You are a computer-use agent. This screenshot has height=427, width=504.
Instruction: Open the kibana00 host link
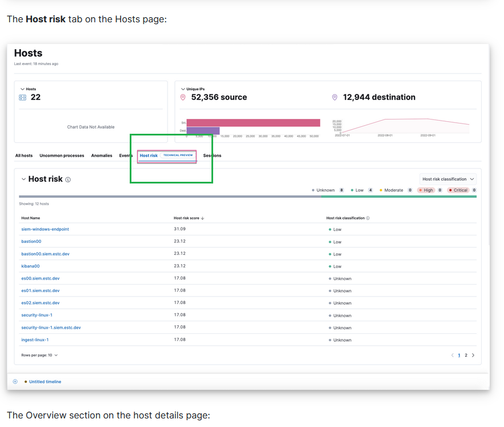click(30, 266)
